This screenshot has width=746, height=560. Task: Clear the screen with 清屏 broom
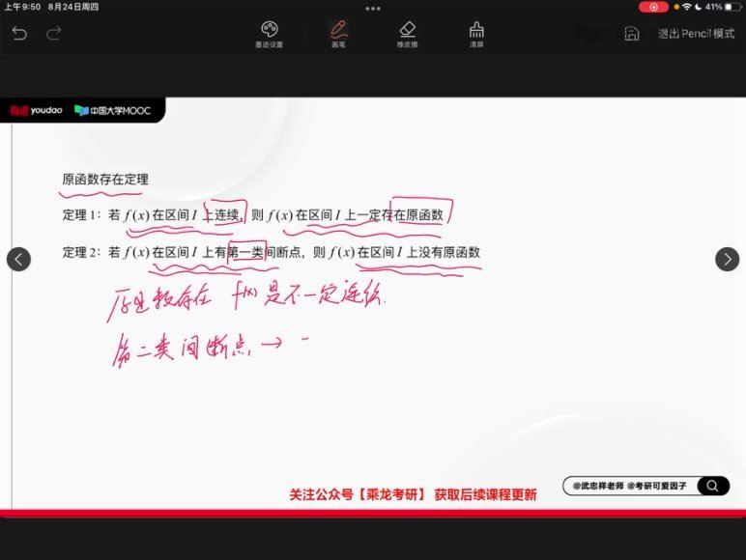476,34
